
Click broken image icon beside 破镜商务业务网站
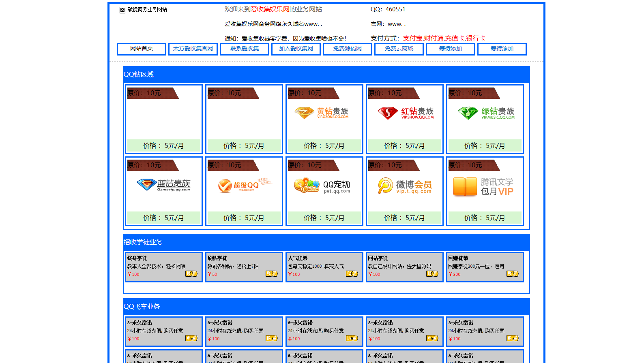click(122, 10)
